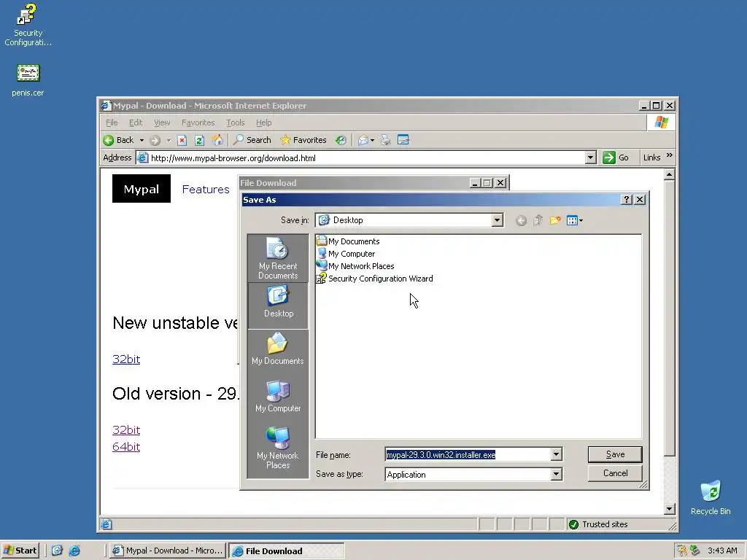This screenshot has height=560, width=747.
Task: Open the Search pane in IE toolbar
Action: (x=252, y=140)
